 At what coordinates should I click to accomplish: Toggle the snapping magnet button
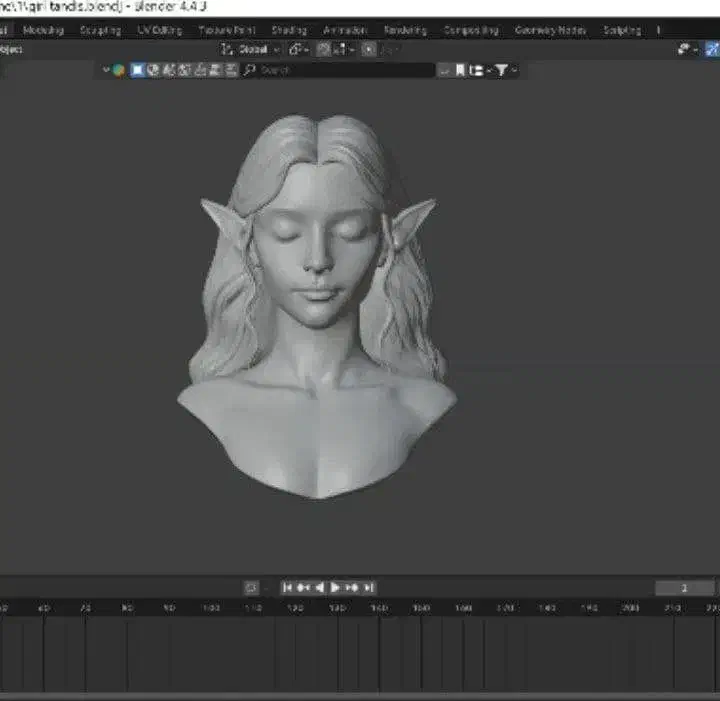pyautogui.click(x=326, y=49)
